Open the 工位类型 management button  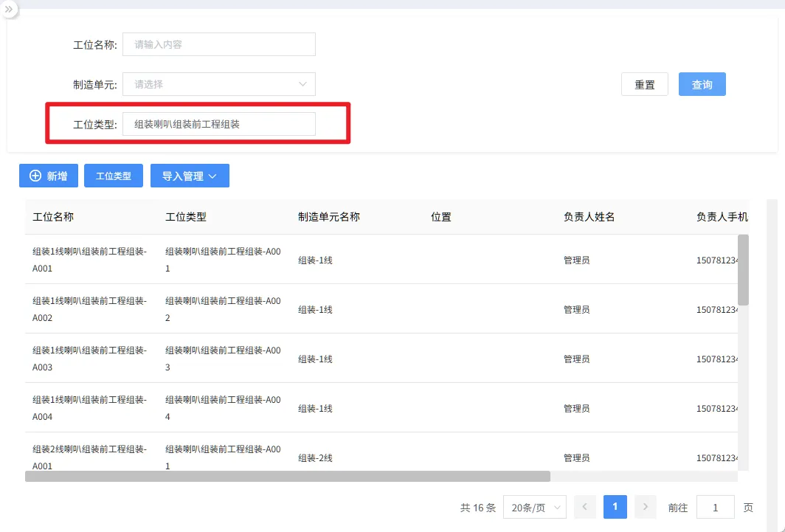pos(114,176)
